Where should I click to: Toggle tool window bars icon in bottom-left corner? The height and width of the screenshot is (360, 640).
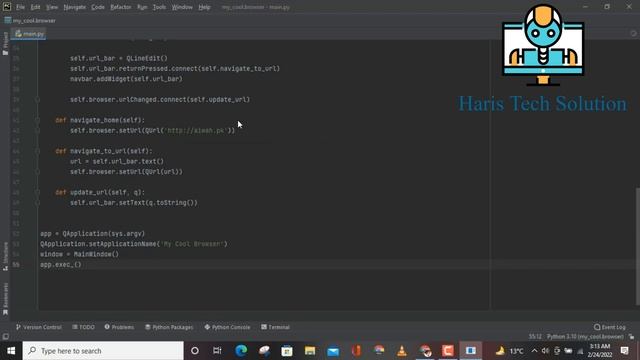pos(5,336)
